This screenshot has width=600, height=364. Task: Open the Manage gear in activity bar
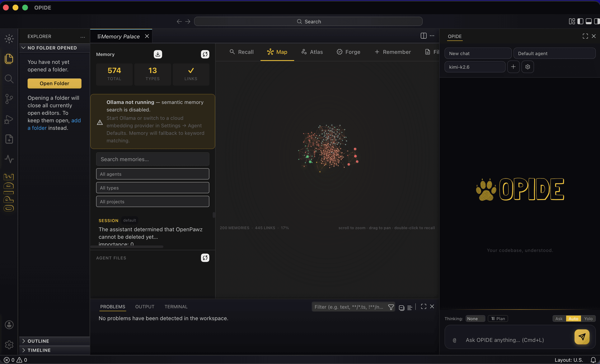[x=9, y=345]
